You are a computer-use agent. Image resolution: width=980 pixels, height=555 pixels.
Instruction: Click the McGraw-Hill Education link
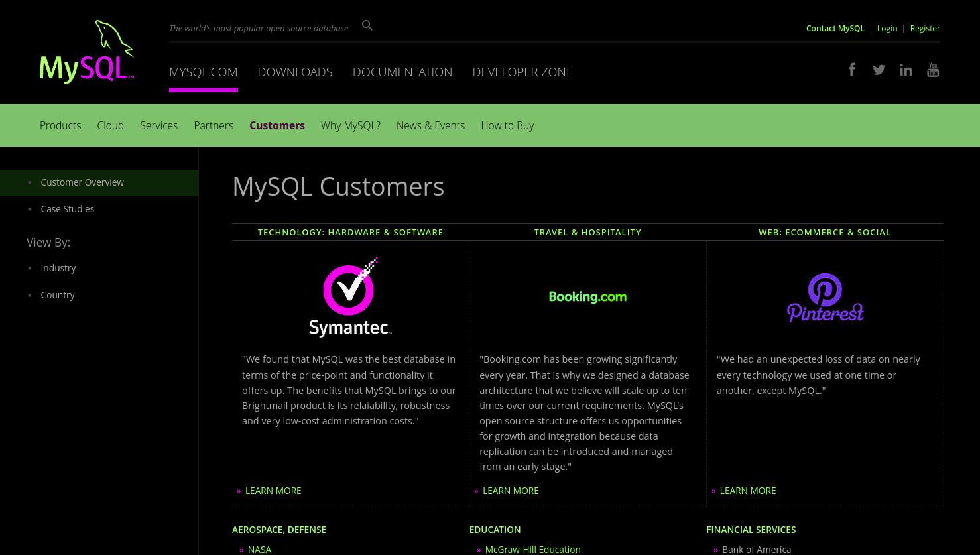tap(532, 550)
